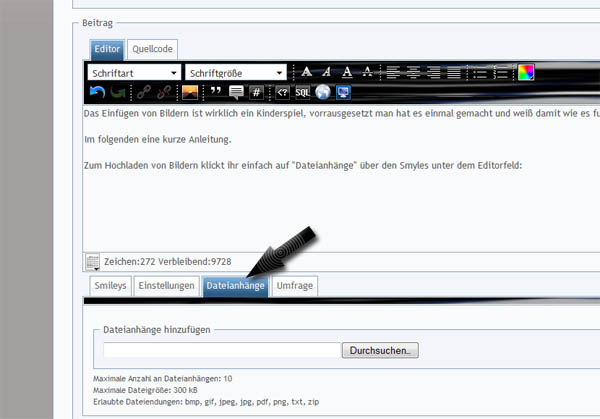Click the globe icon in toolbar
Screen dimensions: 600x419
tap(322, 92)
